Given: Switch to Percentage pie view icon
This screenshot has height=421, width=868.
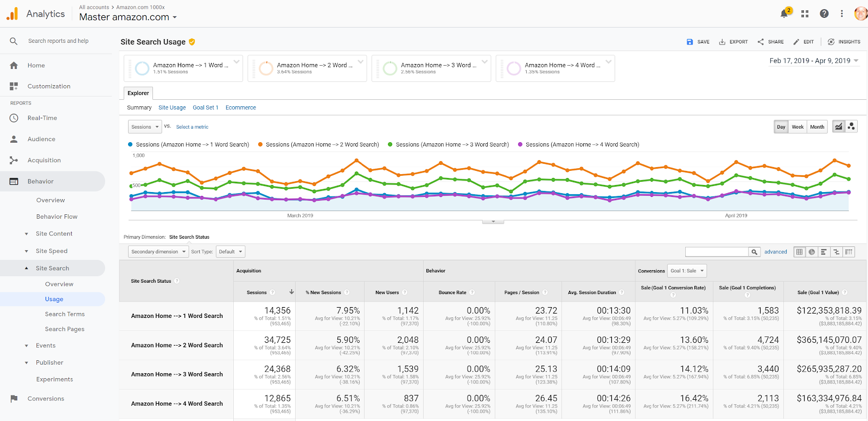Looking at the screenshot, I should point(812,252).
